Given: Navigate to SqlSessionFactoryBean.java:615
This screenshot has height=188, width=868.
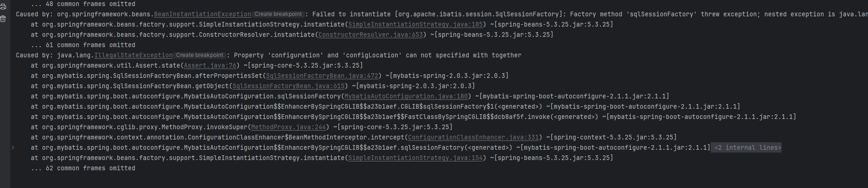Looking at the screenshot, I should (289, 86).
